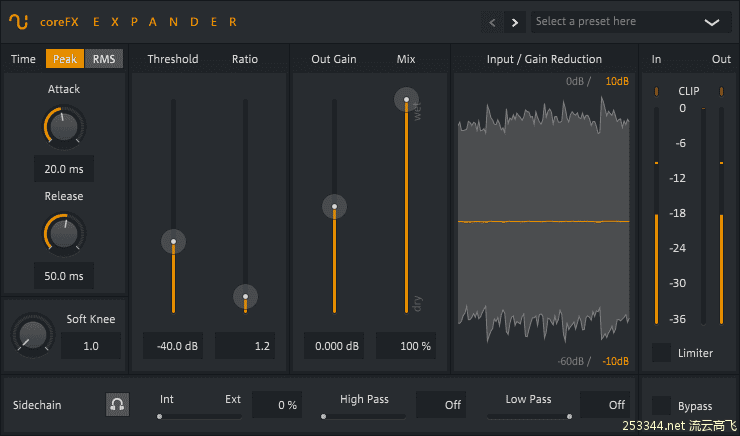Click the Low Pass value field Off
Viewport: 740px width, 436px height.
click(605, 405)
